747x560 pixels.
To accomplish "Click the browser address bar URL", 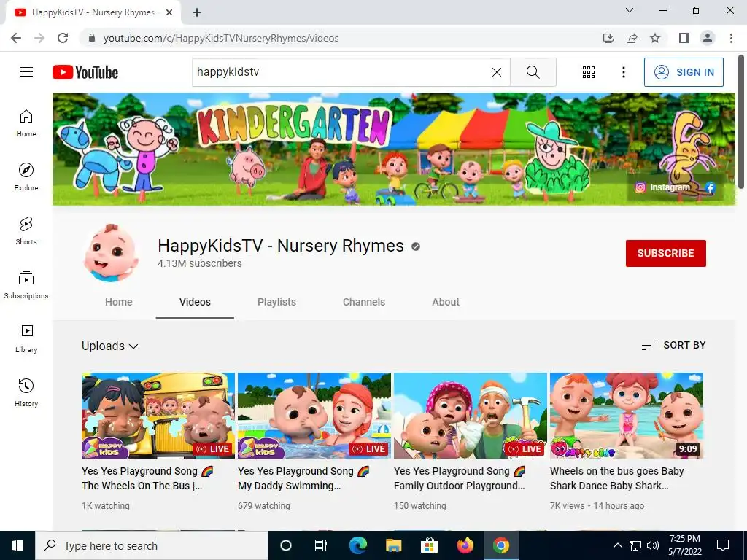I will [221, 38].
